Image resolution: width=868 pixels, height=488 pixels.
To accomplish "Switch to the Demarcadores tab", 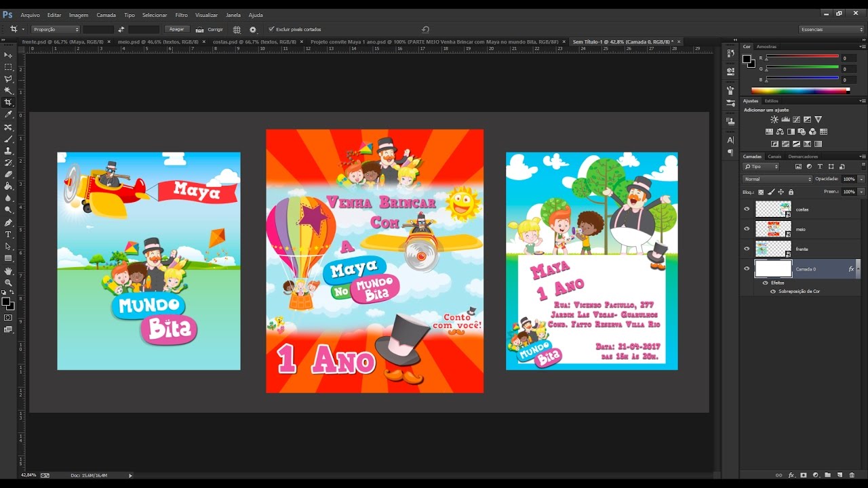I will (x=803, y=157).
